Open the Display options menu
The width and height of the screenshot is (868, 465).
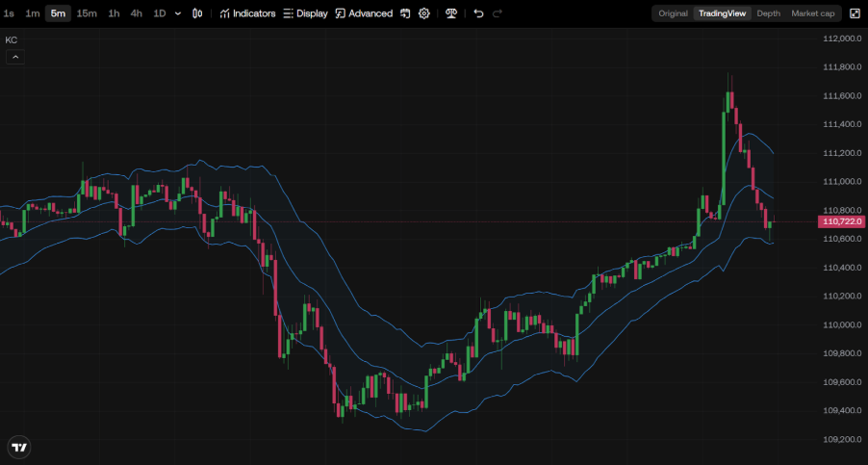coord(305,13)
